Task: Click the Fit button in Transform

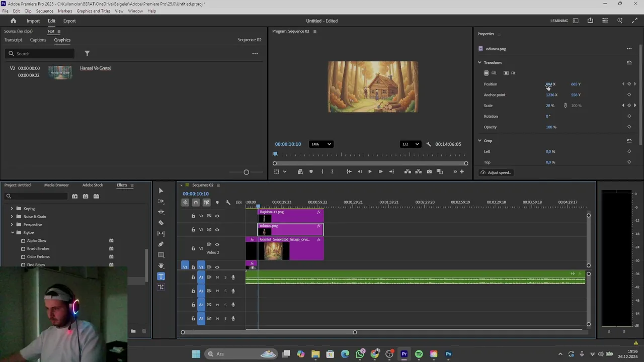Action: (x=510, y=73)
